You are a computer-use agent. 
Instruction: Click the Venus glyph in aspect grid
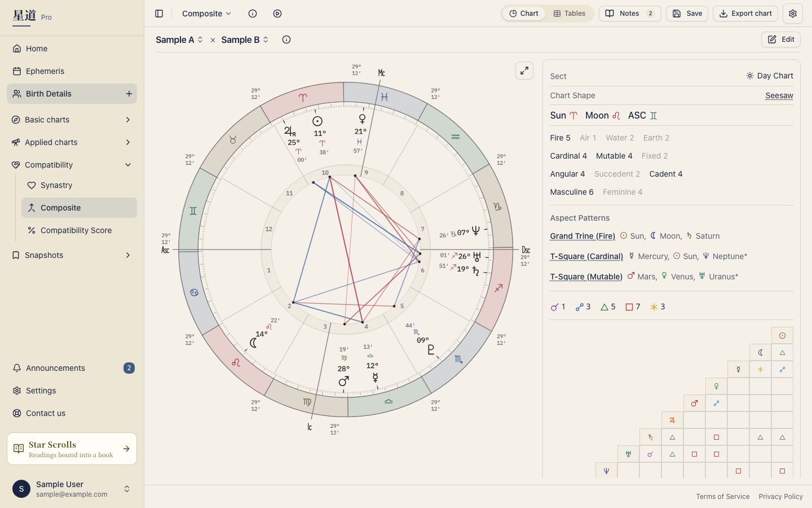pyautogui.click(x=716, y=386)
